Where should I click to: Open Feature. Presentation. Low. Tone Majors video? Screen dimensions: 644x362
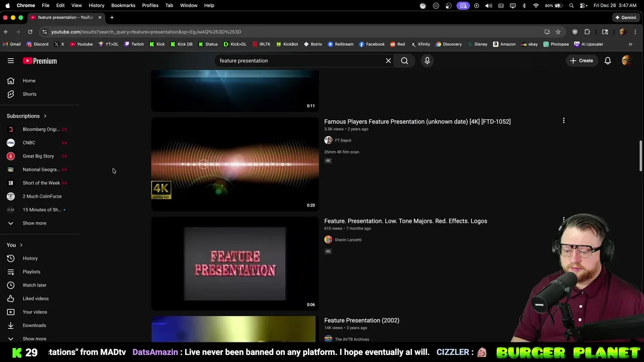click(406, 221)
